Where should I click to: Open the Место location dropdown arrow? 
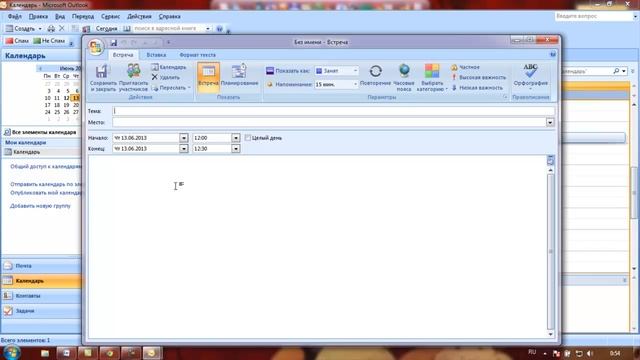[550, 122]
